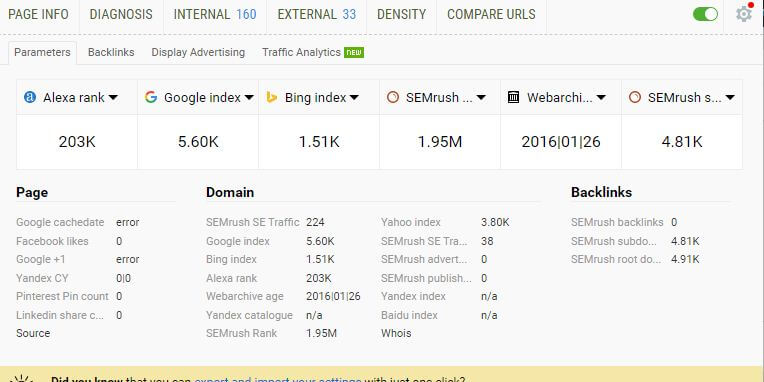This screenshot has height=382, width=764.
Task: Click the Yandex catalogue label
Action: 249,315
